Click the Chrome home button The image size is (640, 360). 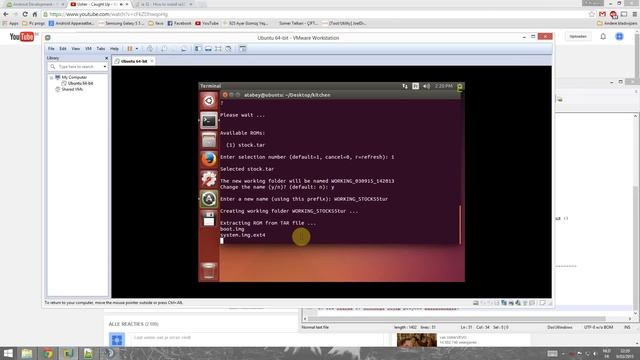tap(35, 14)
